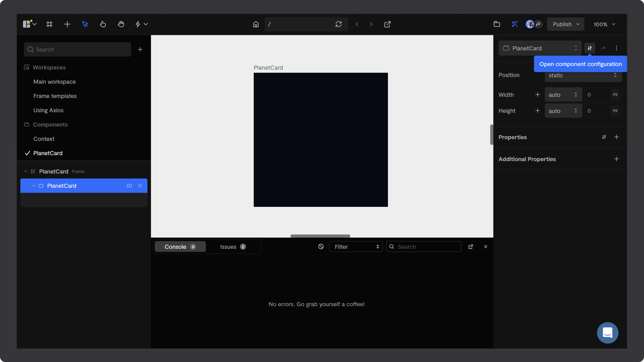644x362 pixels.
Task: Toggle the build tools panel icon
Action: coord(515,24)
